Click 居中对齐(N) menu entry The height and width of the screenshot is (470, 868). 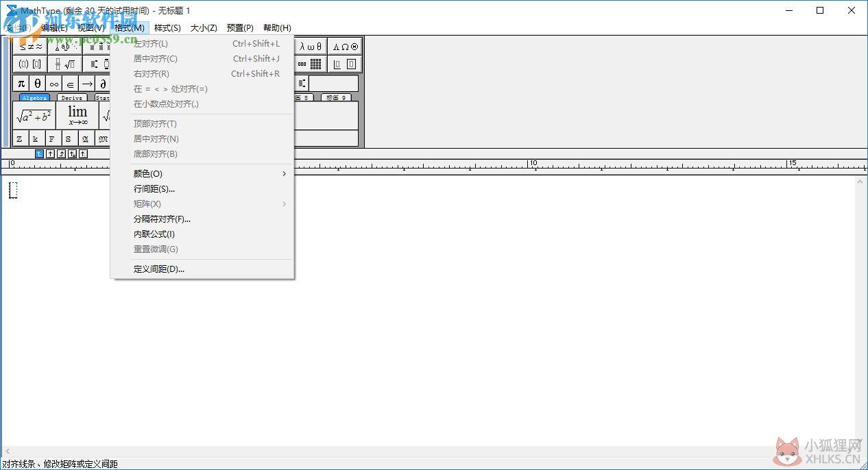(202, 139)
